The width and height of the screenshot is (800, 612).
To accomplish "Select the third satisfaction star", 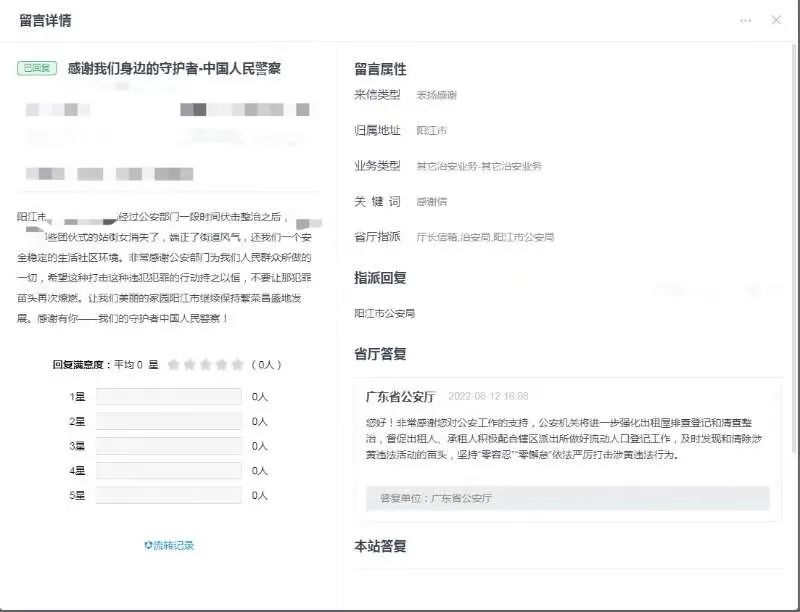I will (x=206, y=365).
